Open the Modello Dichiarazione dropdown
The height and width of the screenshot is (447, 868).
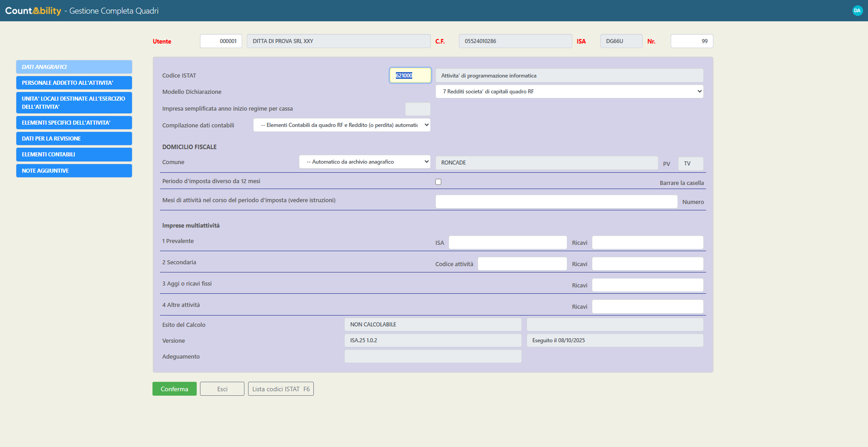(x=569, y=92)
